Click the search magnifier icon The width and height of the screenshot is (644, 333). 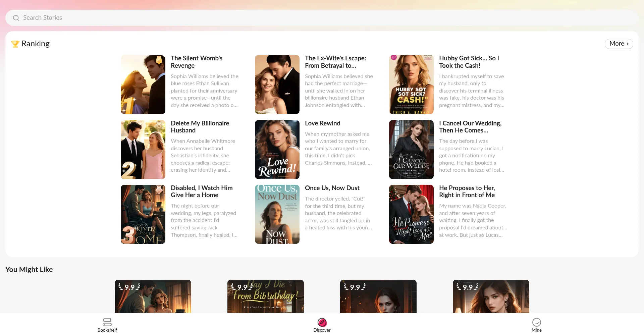16,18
